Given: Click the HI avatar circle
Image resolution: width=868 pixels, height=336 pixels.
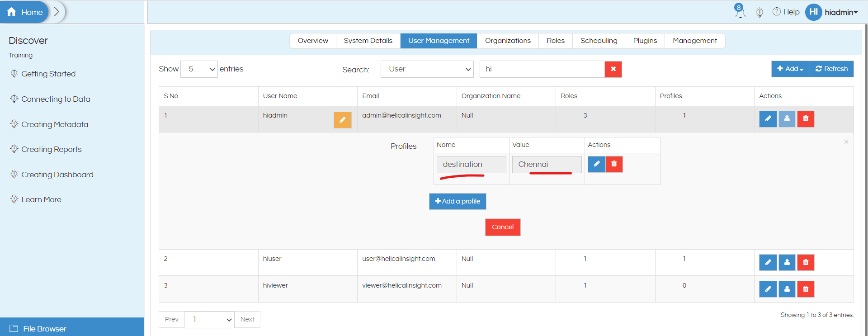Looking at the screenshot, I should click(x=813, y=12).
